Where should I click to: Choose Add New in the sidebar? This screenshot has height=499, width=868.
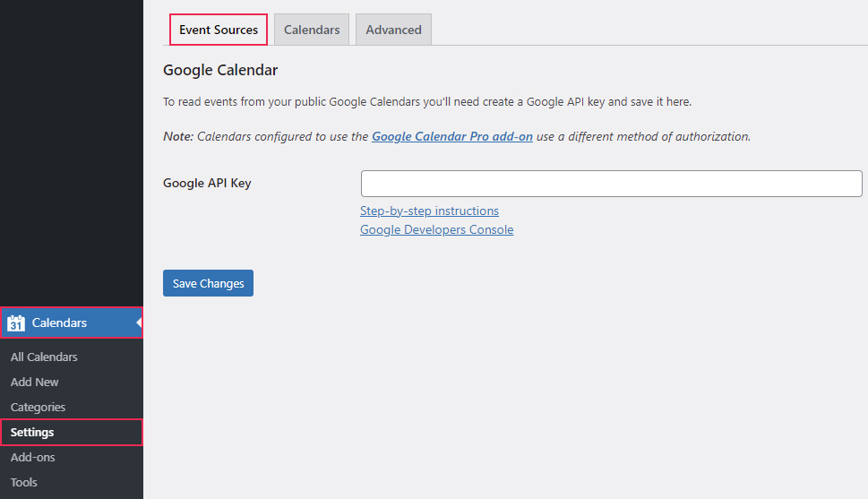tap(35, 383)
